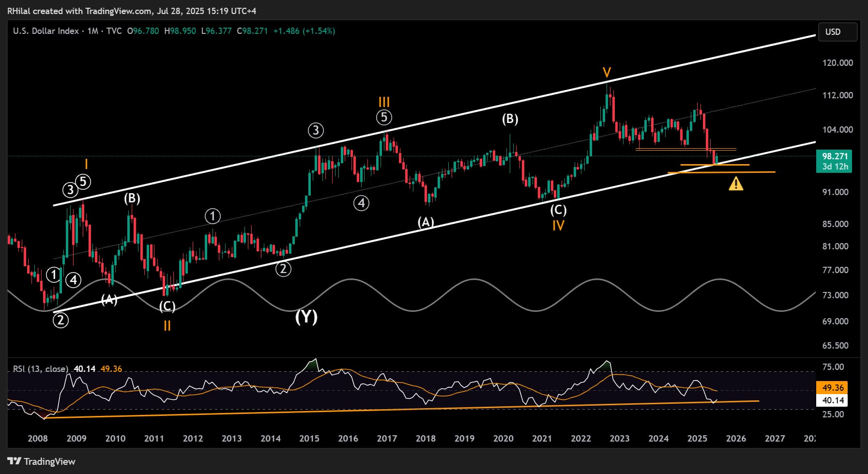Click the 2020 year on time axis
Image resolution: width=868 pixels, height=474 pixels.
[503, 439]
